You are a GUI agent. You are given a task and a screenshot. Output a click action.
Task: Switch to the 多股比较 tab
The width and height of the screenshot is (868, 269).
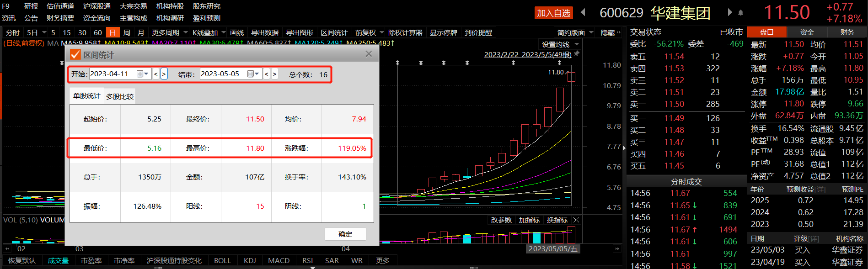(120, 96)
